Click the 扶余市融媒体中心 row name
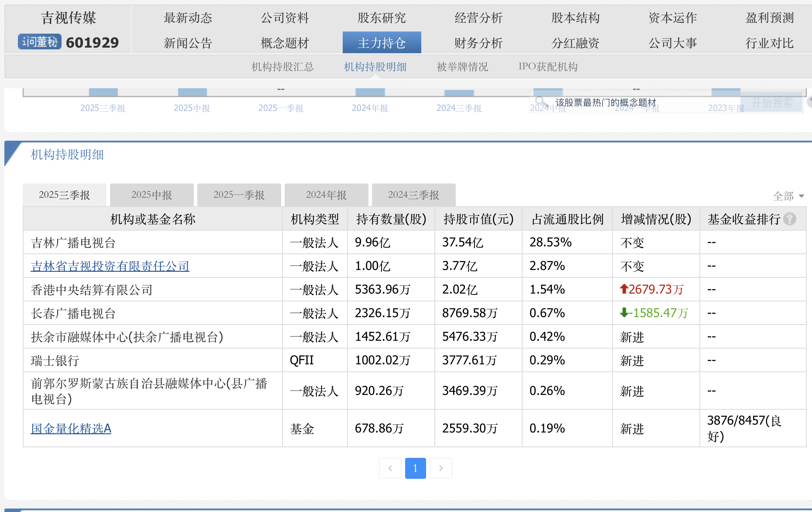Screen dimensions: 812x512 click(127, 337)
